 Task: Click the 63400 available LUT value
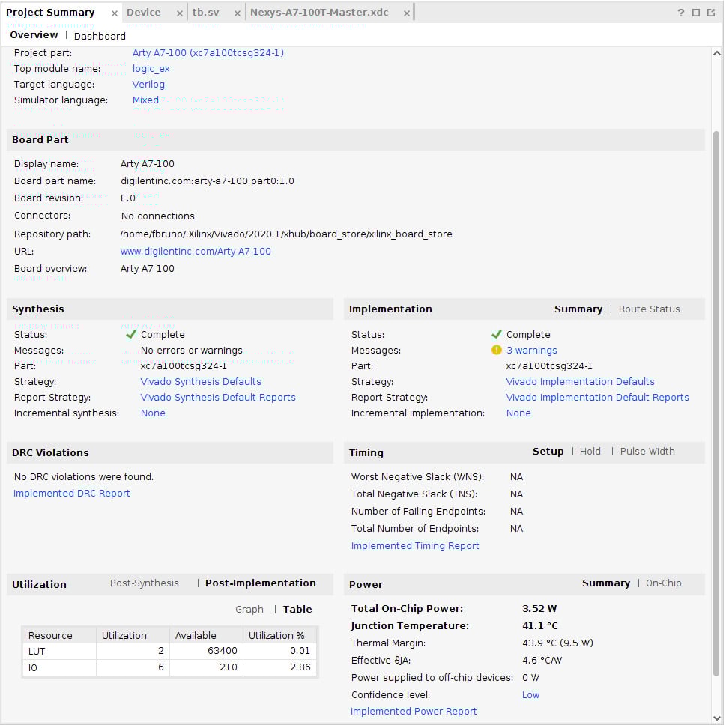pos(222,652)
